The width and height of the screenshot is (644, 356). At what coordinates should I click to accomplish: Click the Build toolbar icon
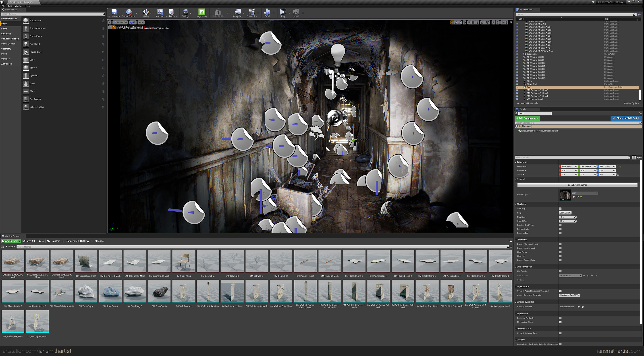267,12
